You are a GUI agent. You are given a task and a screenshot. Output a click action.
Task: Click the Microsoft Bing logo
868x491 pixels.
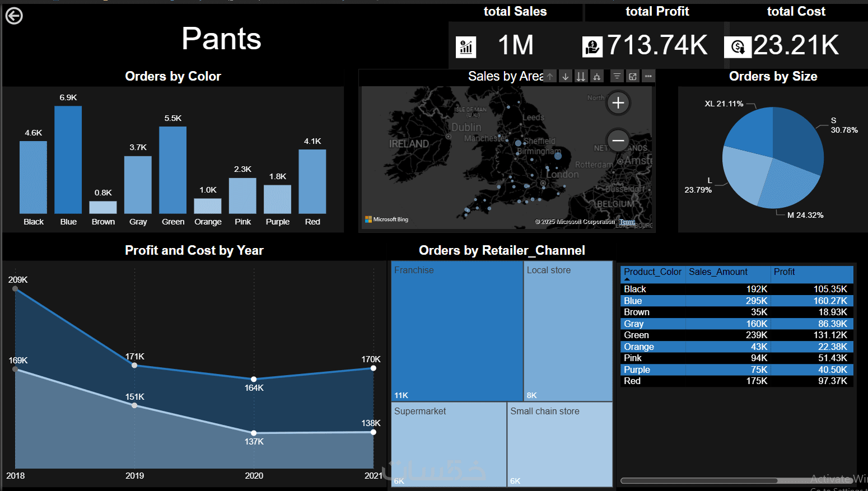pos(386,219)
